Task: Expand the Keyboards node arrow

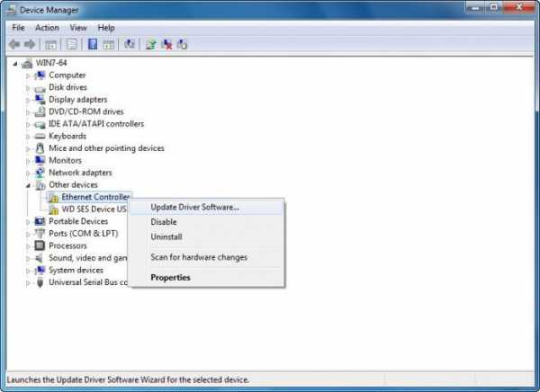Action: [x=28, y=137]
